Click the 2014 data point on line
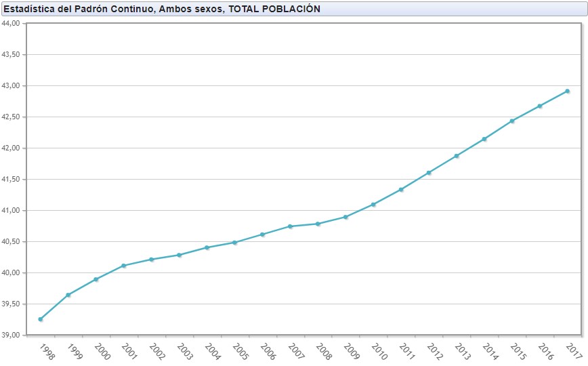Screen dimensions: 588x366 pos(484,139)
